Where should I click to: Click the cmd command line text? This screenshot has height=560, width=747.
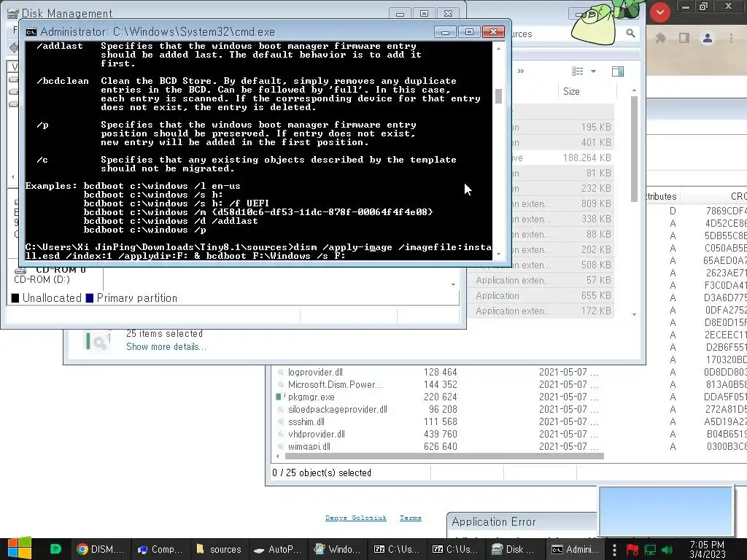(258, 252)
